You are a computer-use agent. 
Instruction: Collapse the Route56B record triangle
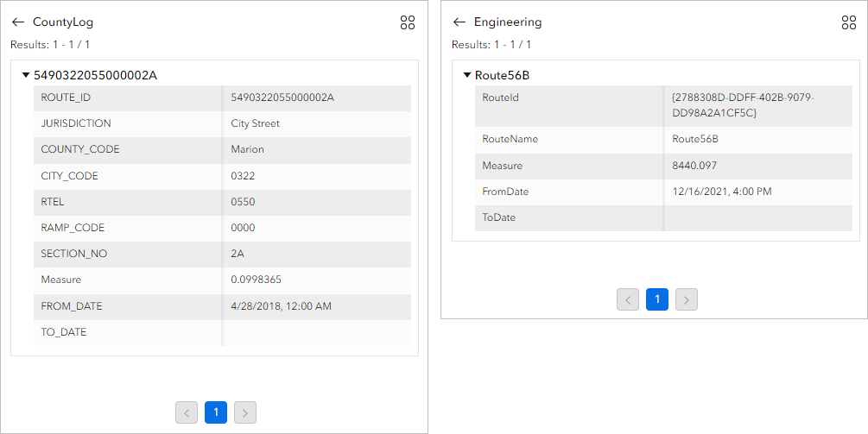[467, 75]
